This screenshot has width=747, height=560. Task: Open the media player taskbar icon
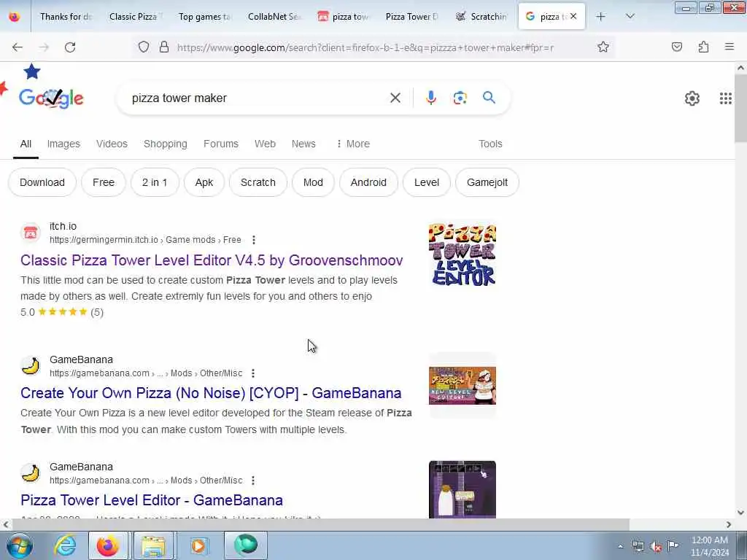pyautogui.click(x=198, y=545)
